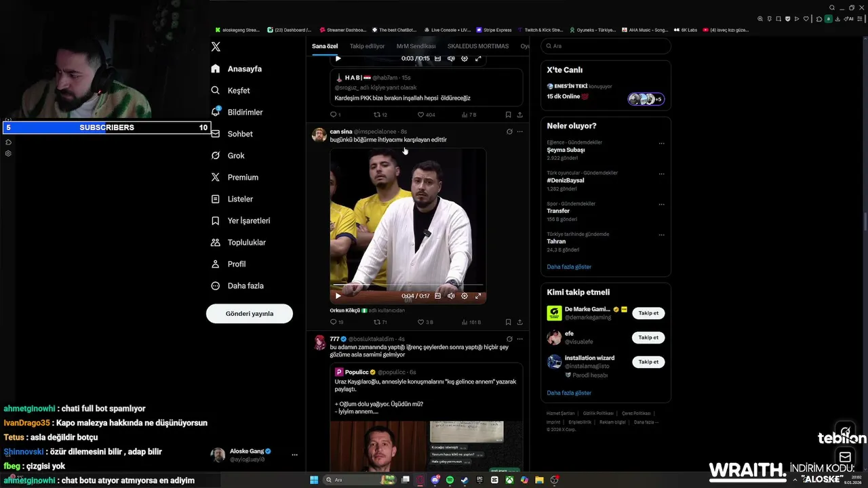The width and height of the screenshot is (868, 488).
Task: Fullscreen the can sina video
Action: 478,296
